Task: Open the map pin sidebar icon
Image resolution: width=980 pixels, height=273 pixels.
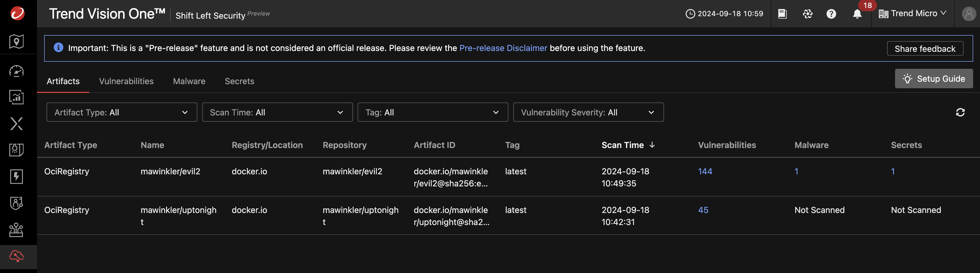Action: pos(16,41)
